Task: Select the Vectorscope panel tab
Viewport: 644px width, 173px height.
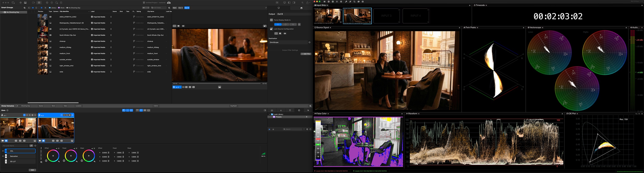Action: [535, 27]
